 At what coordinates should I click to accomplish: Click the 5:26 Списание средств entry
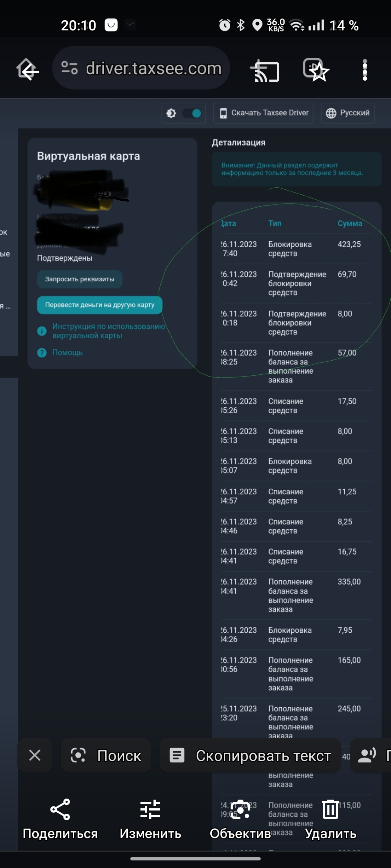point(297,406)
